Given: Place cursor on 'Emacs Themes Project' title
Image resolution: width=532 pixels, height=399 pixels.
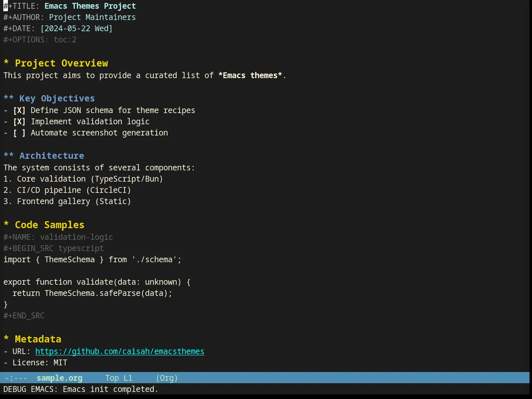Looking at the screenshot, I should 90,6.
